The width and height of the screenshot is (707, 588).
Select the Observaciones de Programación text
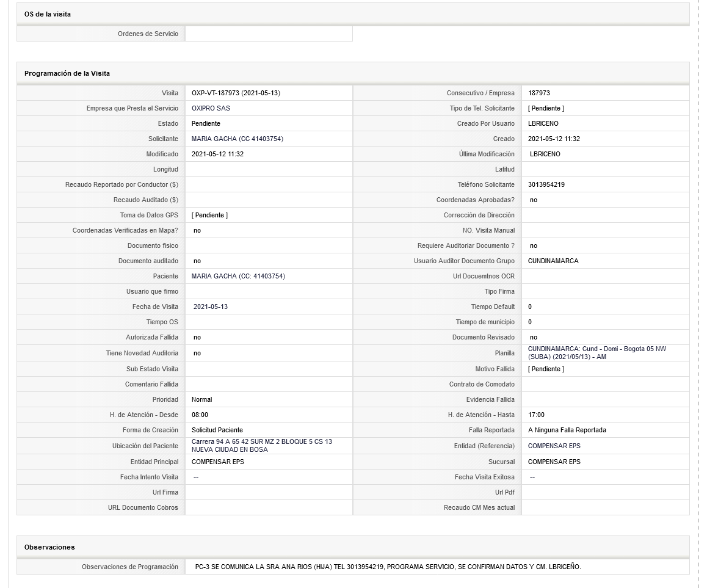[x=388, y=567]
